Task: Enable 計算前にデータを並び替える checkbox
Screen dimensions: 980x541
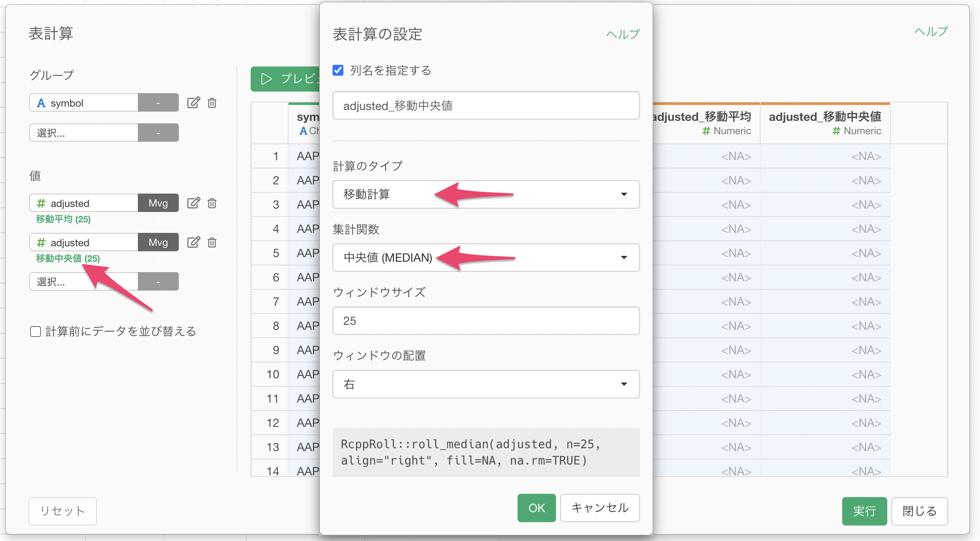Action: (36, 332)
